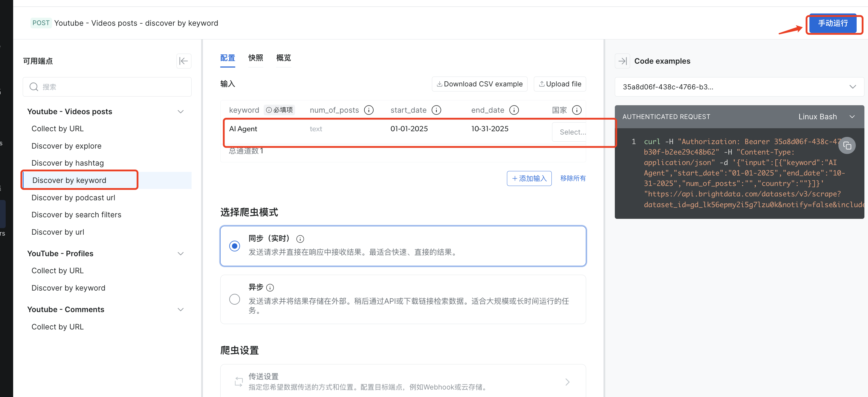This screenshot has width=868, height=397.
Task: Collapse the Youtube - Videos posts group
Action: click(181, 112)
